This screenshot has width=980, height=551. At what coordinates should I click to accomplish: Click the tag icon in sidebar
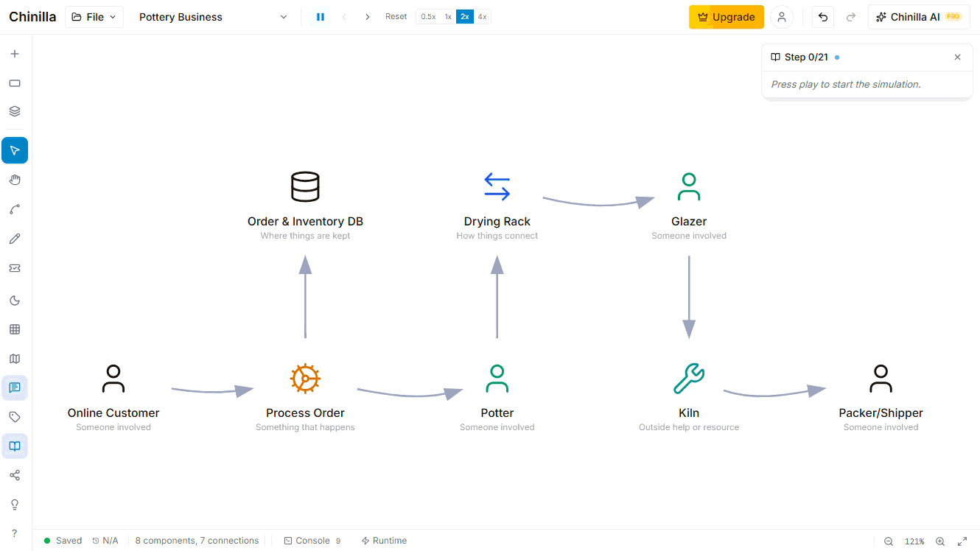coord(15,417)
